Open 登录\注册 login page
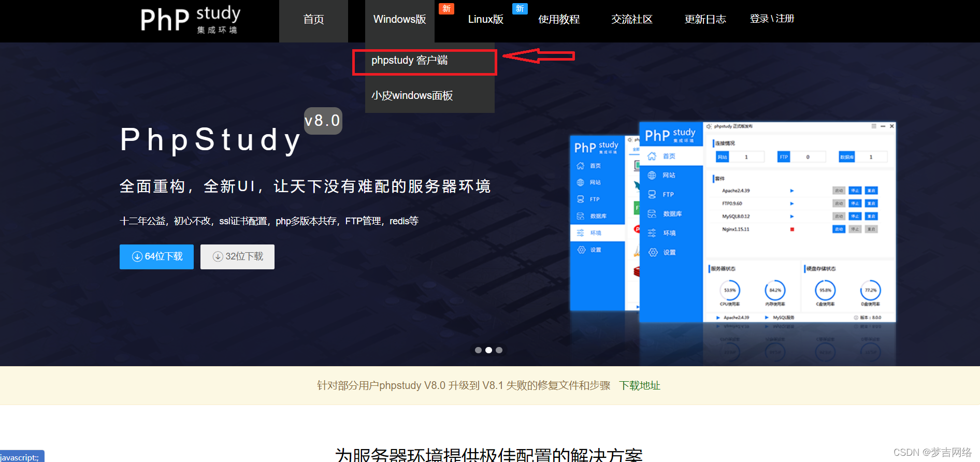 click(772, 19)
